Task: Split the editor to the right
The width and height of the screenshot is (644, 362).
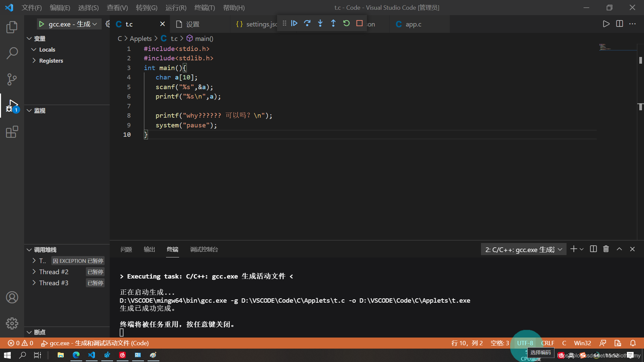Action: (620, 24)
